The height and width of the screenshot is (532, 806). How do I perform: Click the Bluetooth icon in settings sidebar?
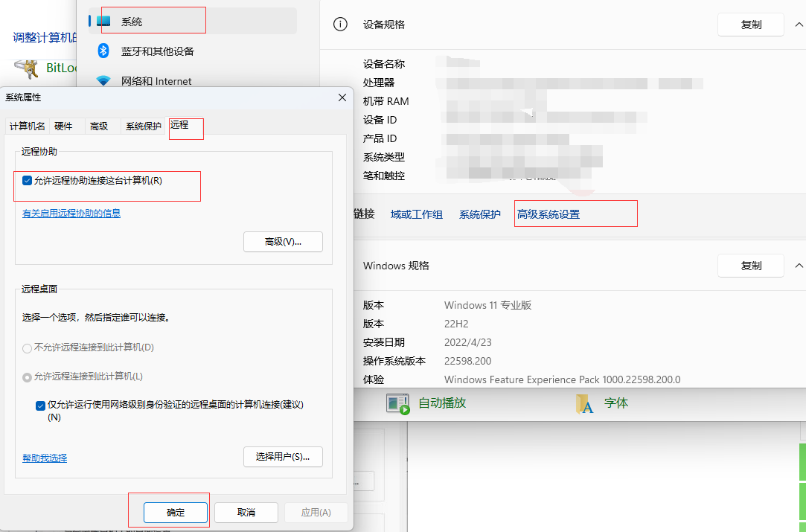104,51
